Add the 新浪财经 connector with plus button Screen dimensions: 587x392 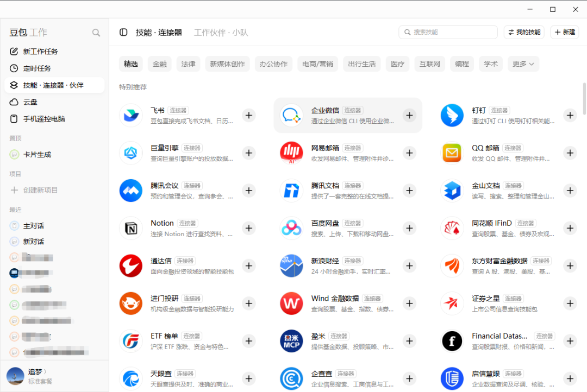coord(410,265)
